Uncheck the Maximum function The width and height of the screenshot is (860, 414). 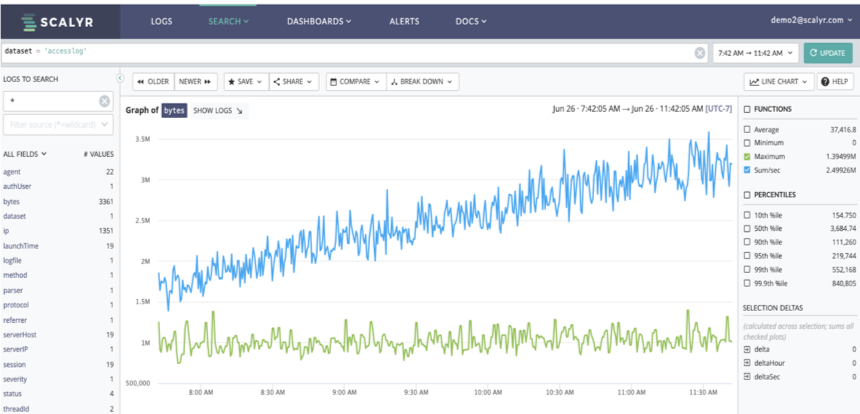coord(747,157)
